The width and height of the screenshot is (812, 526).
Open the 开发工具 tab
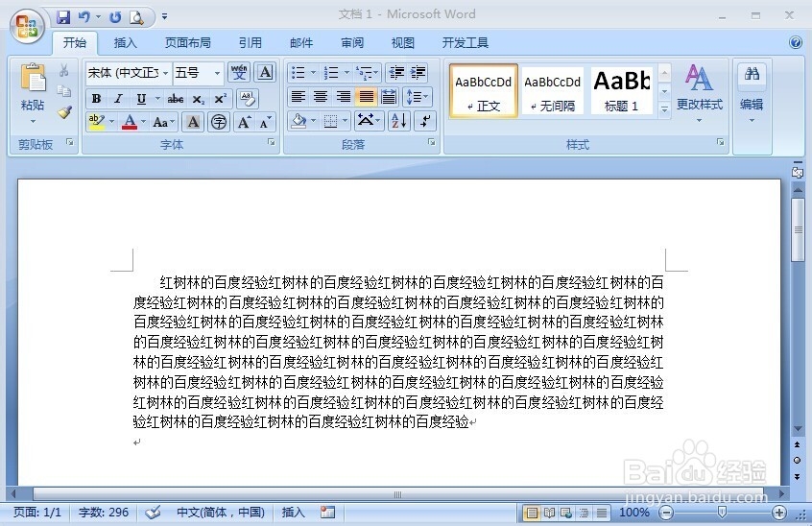466,43
